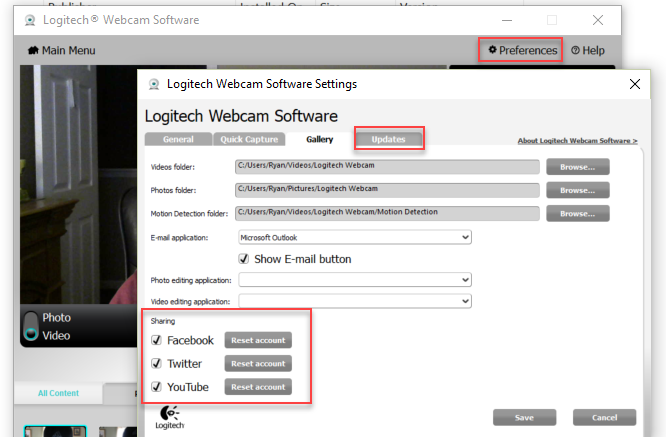Switch to the General tab
Image resolution: width=666 pixels, height=437 pixels.
click(178, 139)
